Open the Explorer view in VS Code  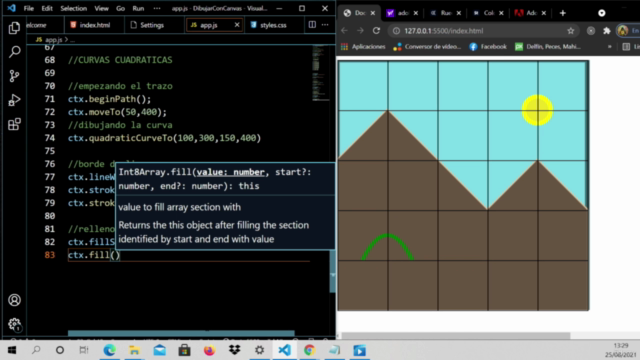pyautogui.click(x=14, y=28)
